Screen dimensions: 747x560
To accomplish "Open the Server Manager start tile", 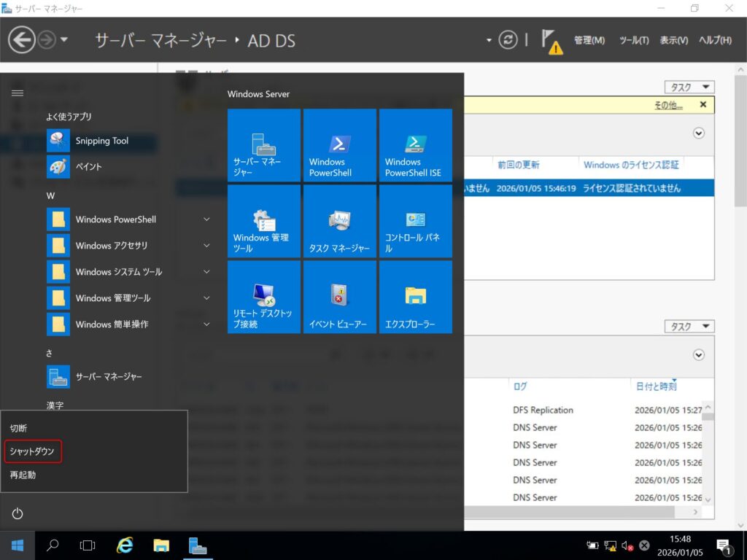I will pyautogui.click(x=263, y=146).
